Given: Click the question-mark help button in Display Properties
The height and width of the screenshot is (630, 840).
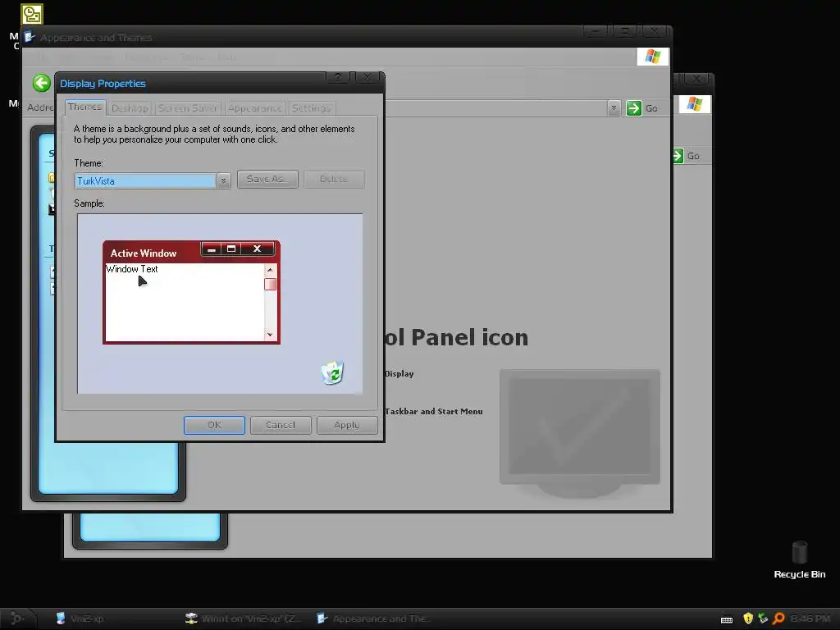Looking at the screenshot, I should [337, 78].
